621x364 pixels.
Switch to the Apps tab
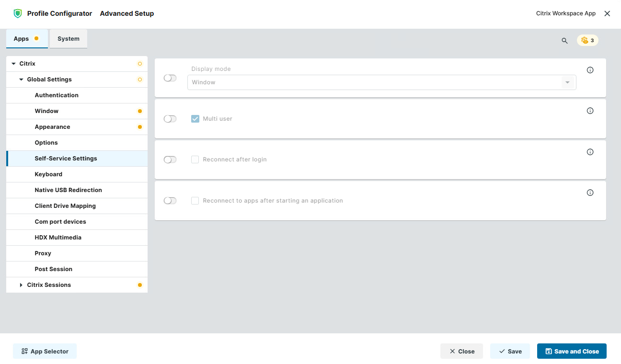pos(27,39)
